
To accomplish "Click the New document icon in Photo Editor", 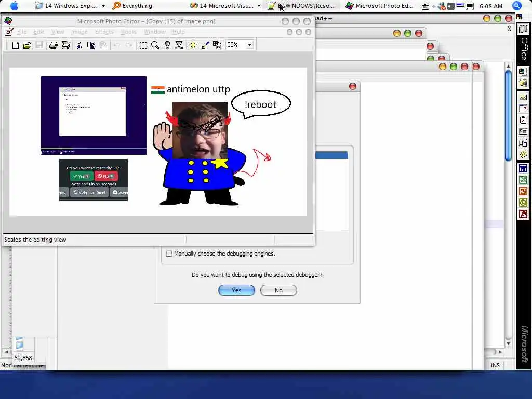I will click(x=15, y=45).
